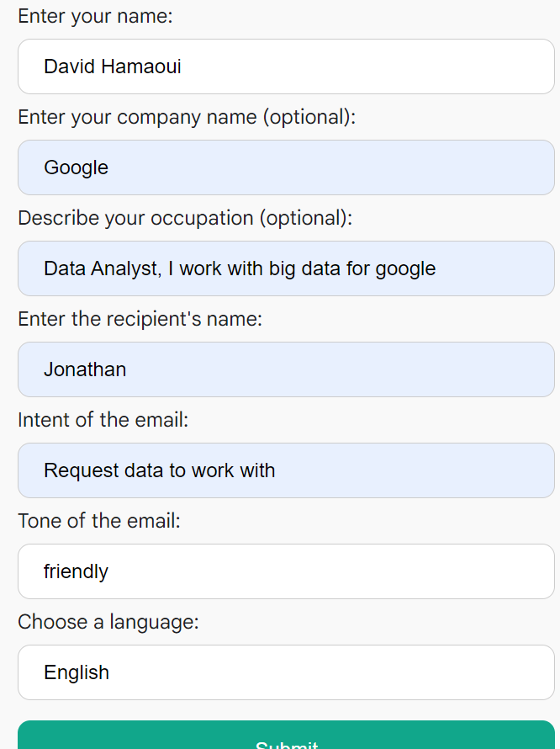Click the 'Enter the recipient's name:' label
560x749 pixels.
pyautogui.click(x=140, y=319)
